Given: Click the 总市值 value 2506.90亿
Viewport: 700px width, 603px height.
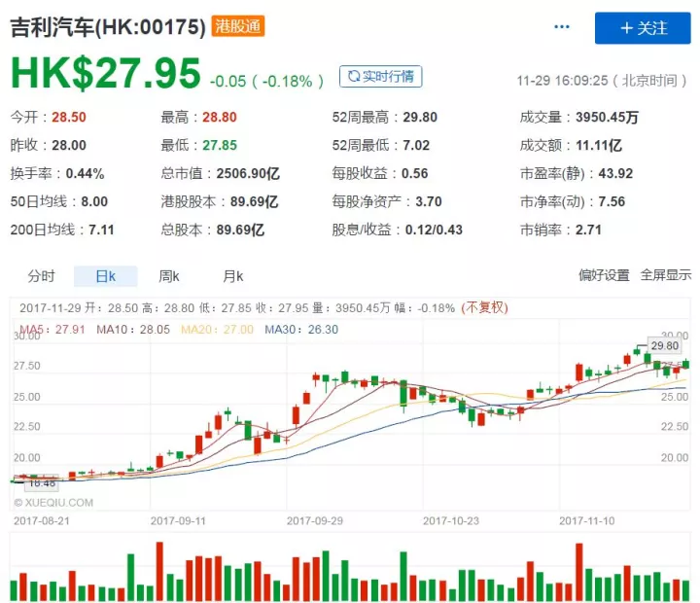Looking at the screenshot, I should click(248, 173).
